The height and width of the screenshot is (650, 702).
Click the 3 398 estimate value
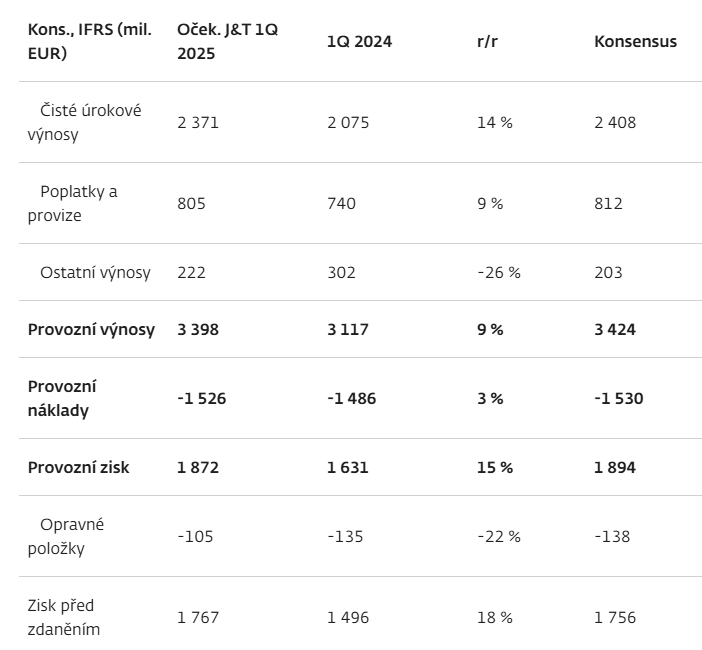click(198, 329)
